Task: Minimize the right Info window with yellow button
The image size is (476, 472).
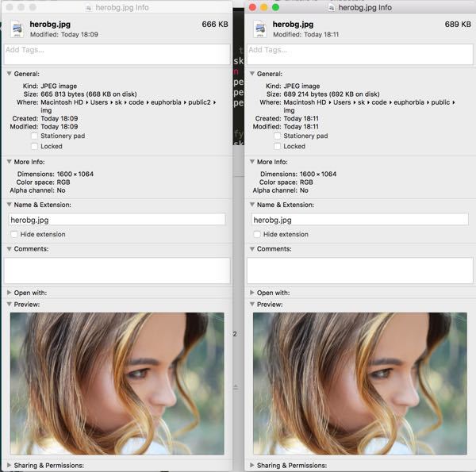Action: [x=264, y=7]
